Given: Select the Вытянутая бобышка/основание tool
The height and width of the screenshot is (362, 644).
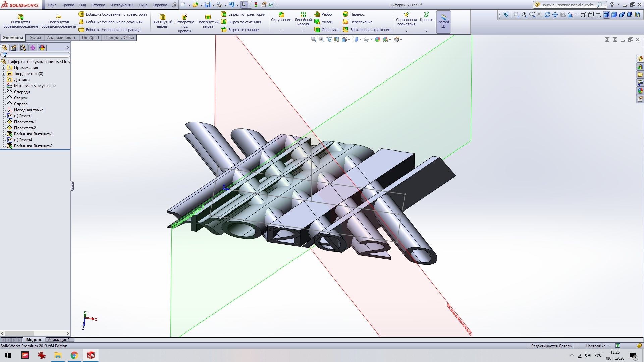Looking at the screenshot, I should pos(20,21).
